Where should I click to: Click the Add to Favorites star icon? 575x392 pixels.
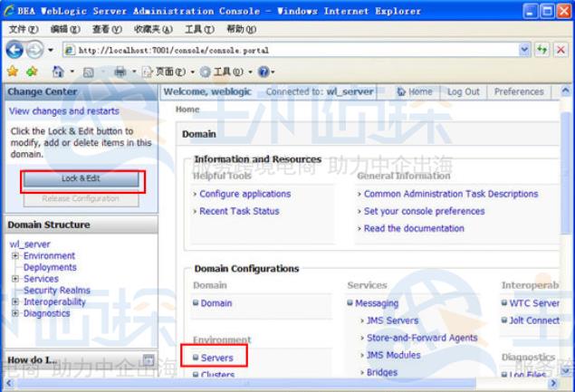(x=32, y=72)
